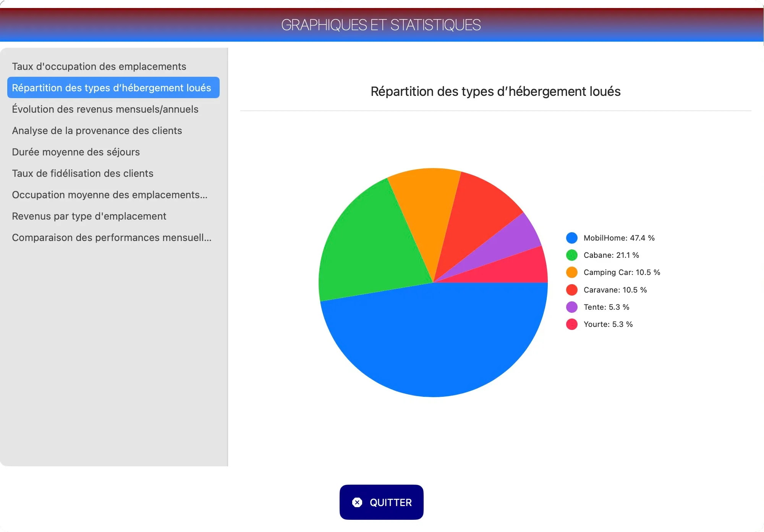The width and height of the screenshot is (764, 532).
Task: Click the blue MobilHome legend dot
Action: (x=572, y=238)
